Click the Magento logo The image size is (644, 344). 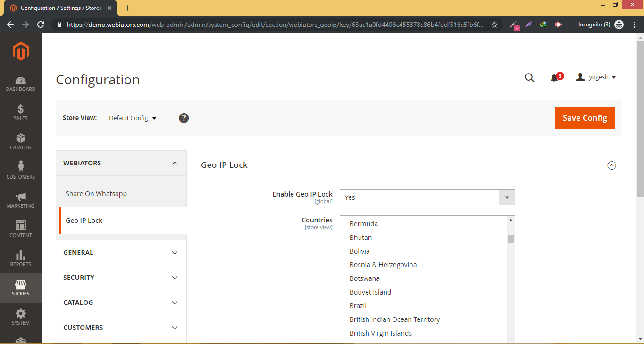coord(20,51)
